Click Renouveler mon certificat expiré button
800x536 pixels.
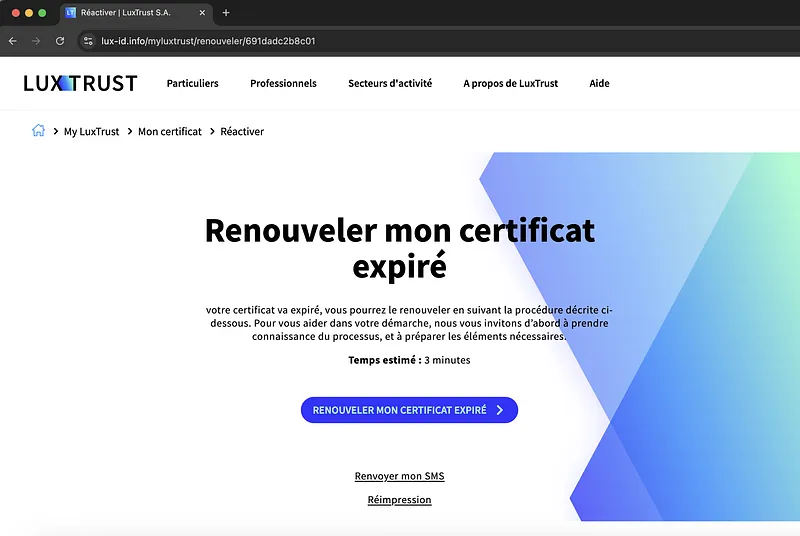pyautogui.click(x=409, y=410)
